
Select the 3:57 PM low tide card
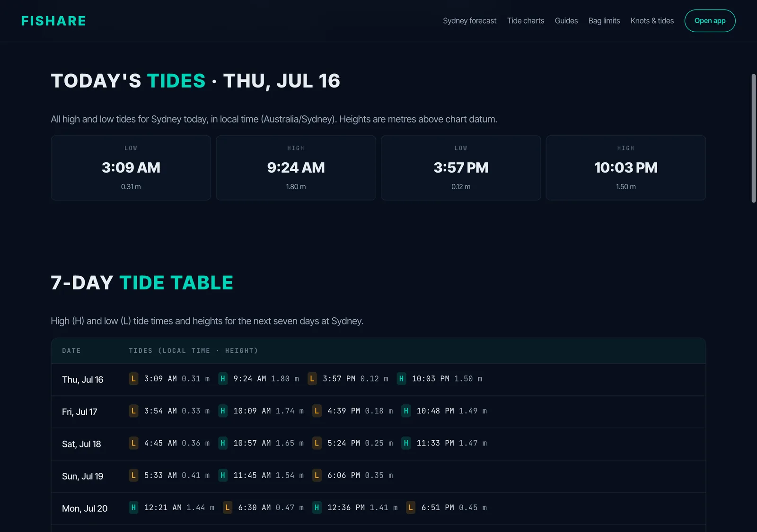[461, 168]
